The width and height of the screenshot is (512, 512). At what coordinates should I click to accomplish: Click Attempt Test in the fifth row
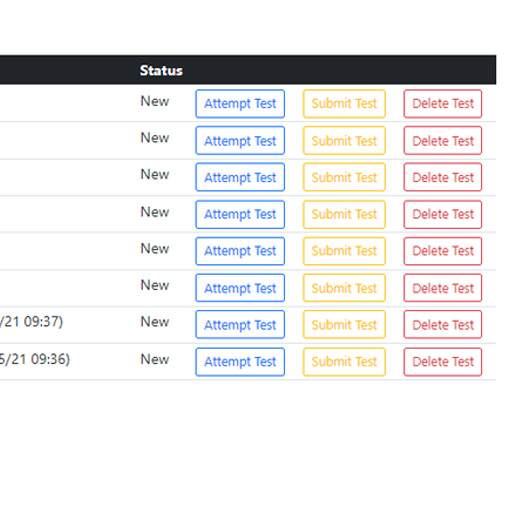click(x=240, y=251)
